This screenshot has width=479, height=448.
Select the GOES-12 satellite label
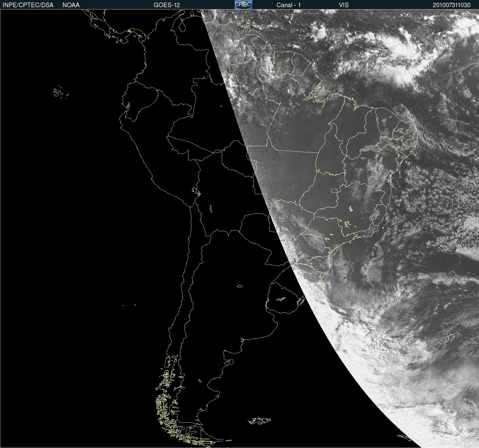pyautogui.click(x=167, y=5)
